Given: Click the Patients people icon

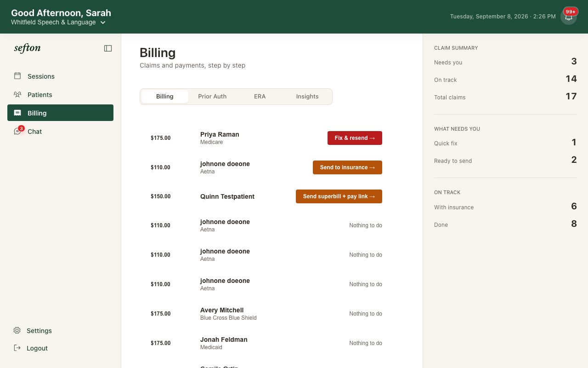Looking at the screenshot, I should (17, 94).
